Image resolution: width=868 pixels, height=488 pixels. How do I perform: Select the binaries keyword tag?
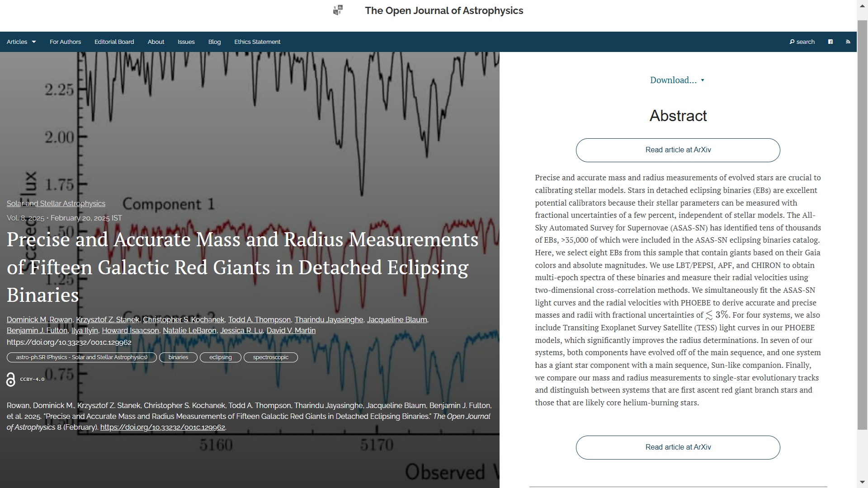click(x=178, y=357)
